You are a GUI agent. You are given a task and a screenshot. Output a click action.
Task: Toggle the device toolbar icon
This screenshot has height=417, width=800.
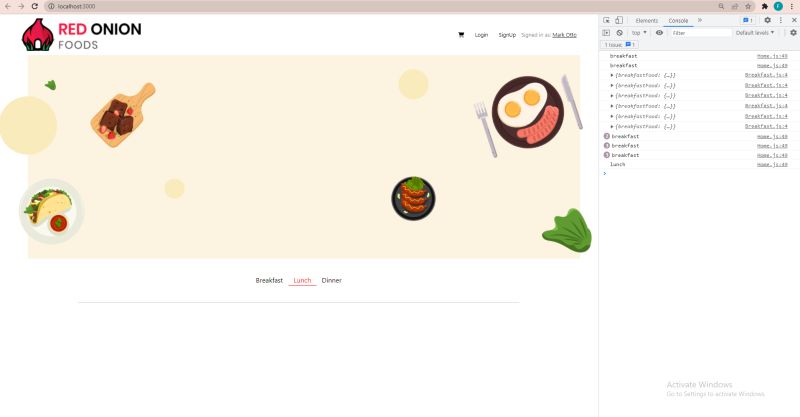point(619,20)
